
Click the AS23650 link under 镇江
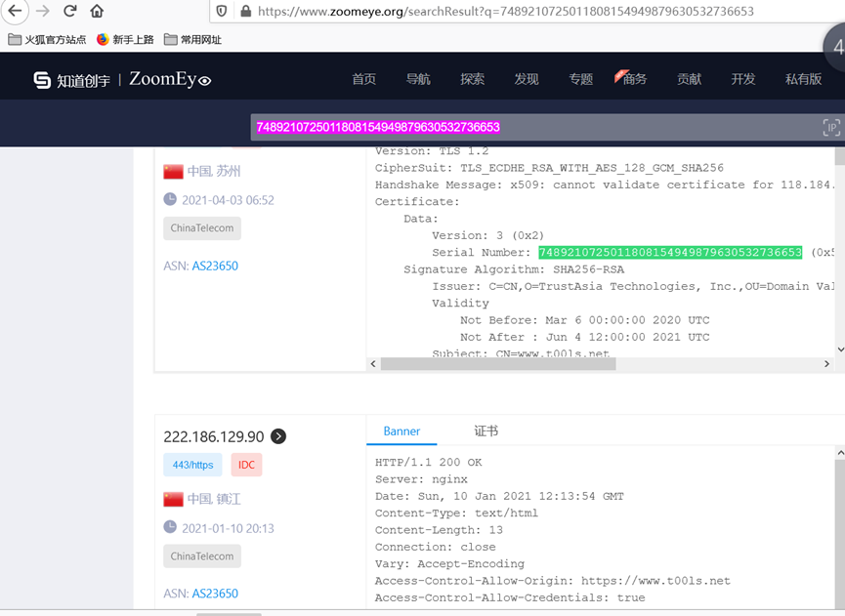[x=215, y=594]
